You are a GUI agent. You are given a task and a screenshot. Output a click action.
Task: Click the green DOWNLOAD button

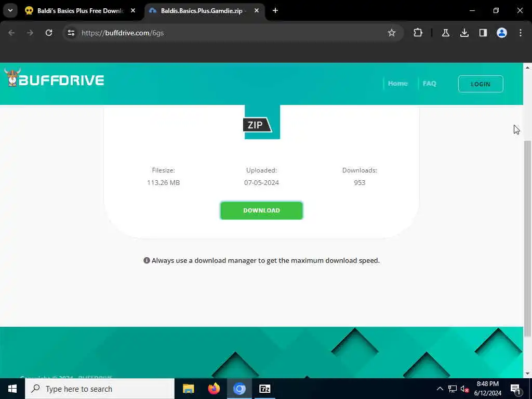[x=261, y=210]
